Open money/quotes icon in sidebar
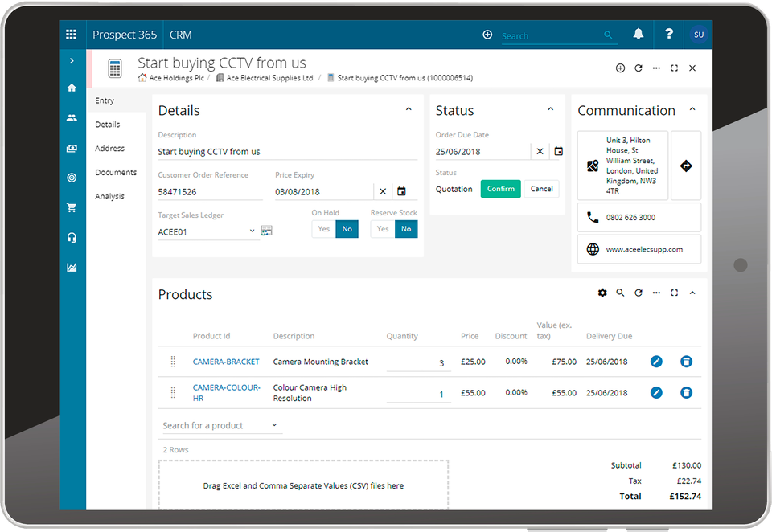Screen dimensions: 772x532 pyautogui.click(x=72, y=148)
